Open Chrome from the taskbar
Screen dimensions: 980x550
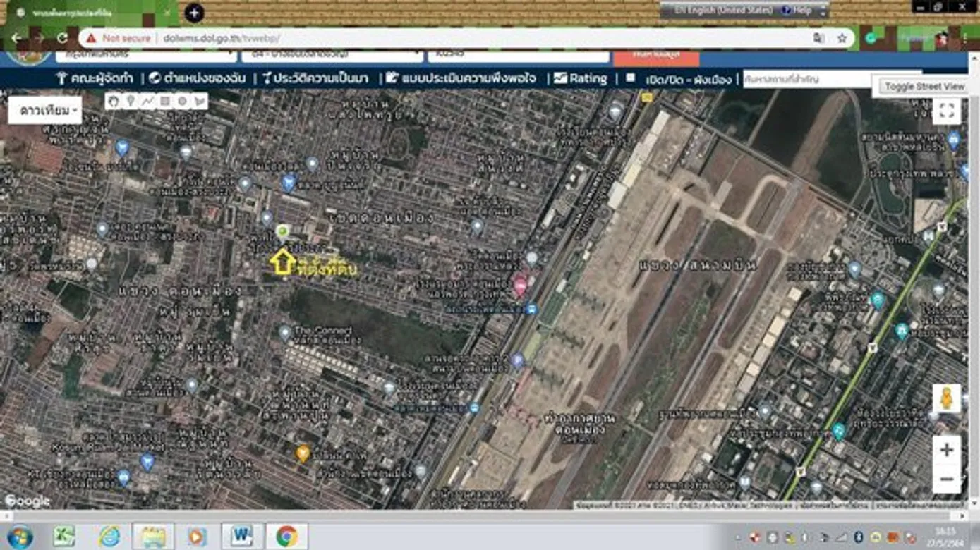[286, 537]
